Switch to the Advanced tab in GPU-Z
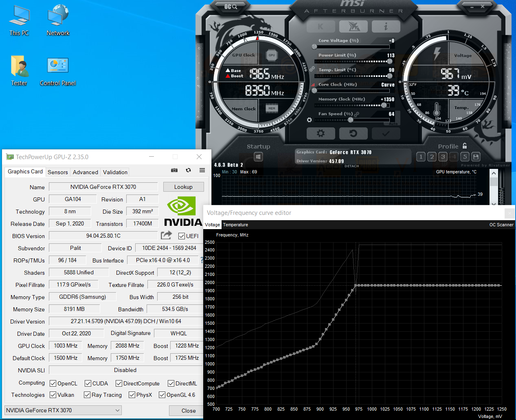516x420 pixels. point(86,172)
